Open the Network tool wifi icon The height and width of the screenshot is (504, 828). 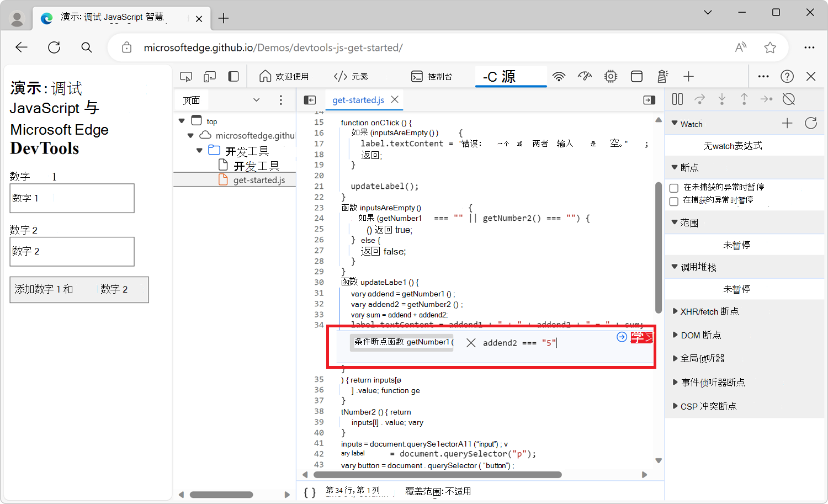[x=559, y=77]
